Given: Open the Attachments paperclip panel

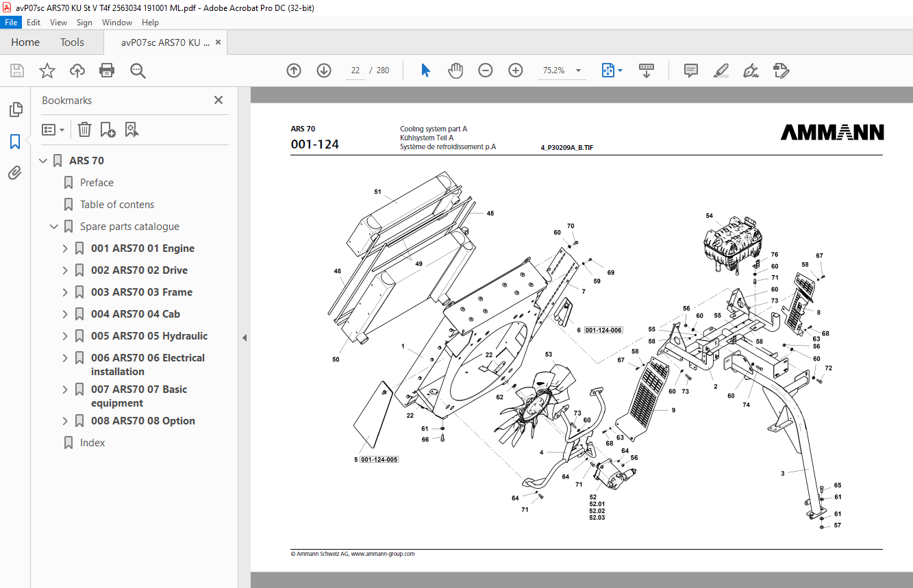Looking at the screenshot, I should [x=15, y=173].
